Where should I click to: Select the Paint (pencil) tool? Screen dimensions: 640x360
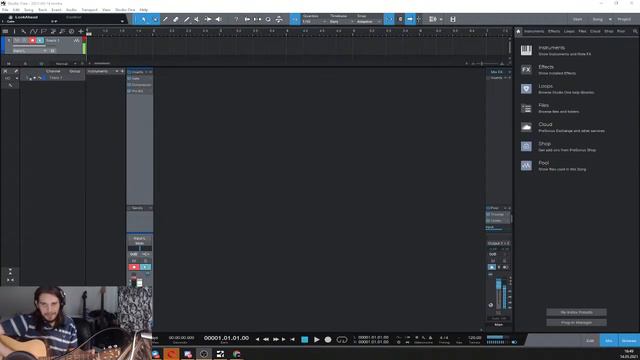pyautogui.click(x=187, y=19)
